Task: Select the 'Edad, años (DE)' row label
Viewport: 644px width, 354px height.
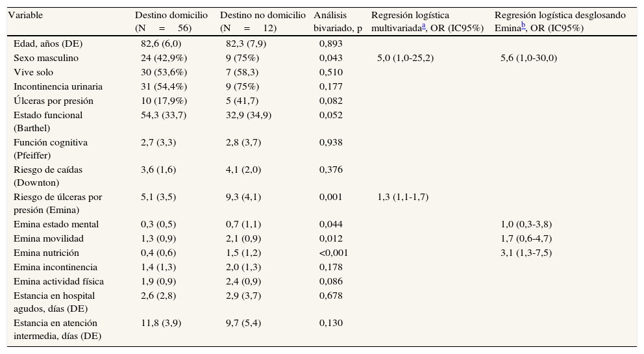Action: pos(48,44)
